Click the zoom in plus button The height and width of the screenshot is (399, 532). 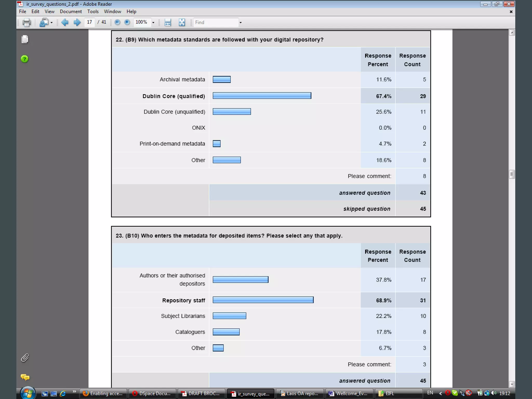tap(127, 22)
